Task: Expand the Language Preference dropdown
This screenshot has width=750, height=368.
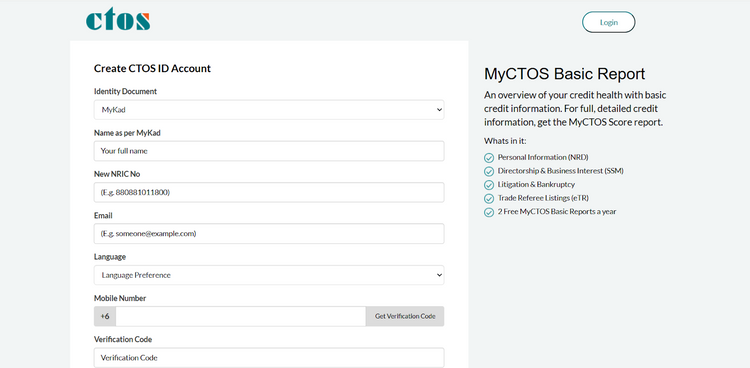Action: click(269, 275)
